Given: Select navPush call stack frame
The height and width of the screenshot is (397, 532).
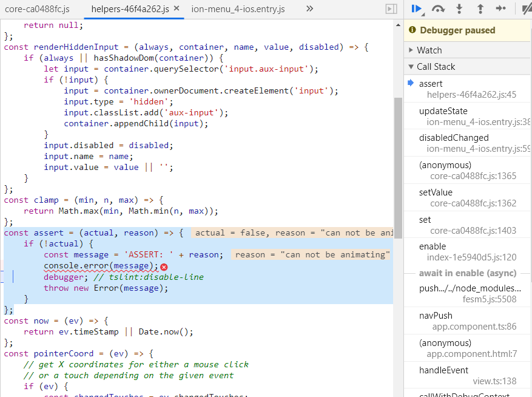Looking at the screenshot, I should tap(468, 321).
